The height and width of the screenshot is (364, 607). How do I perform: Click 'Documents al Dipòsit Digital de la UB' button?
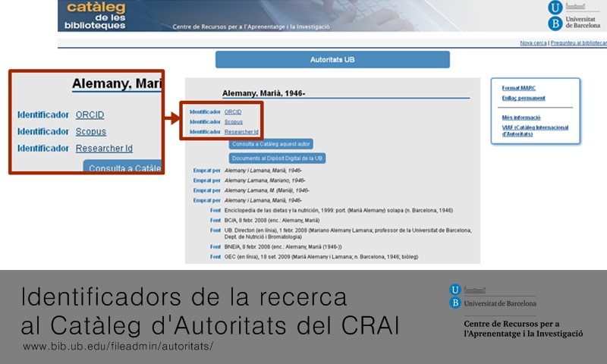pos(277,158)
